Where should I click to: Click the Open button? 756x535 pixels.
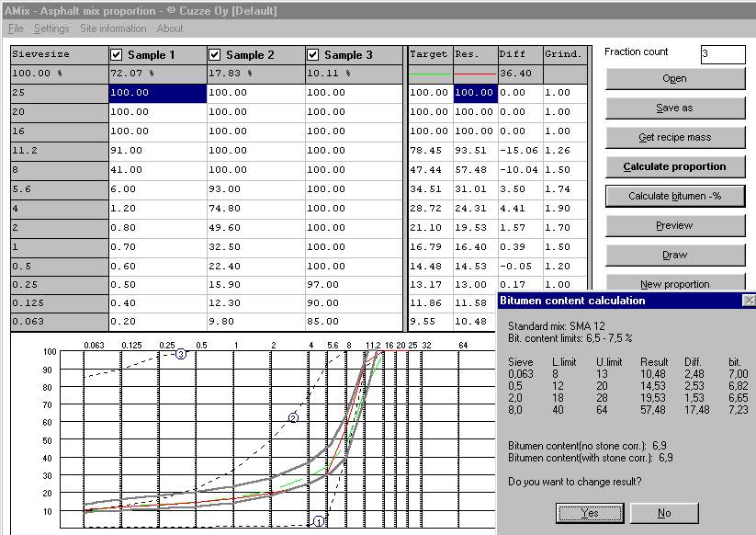(x=675, y=79)
